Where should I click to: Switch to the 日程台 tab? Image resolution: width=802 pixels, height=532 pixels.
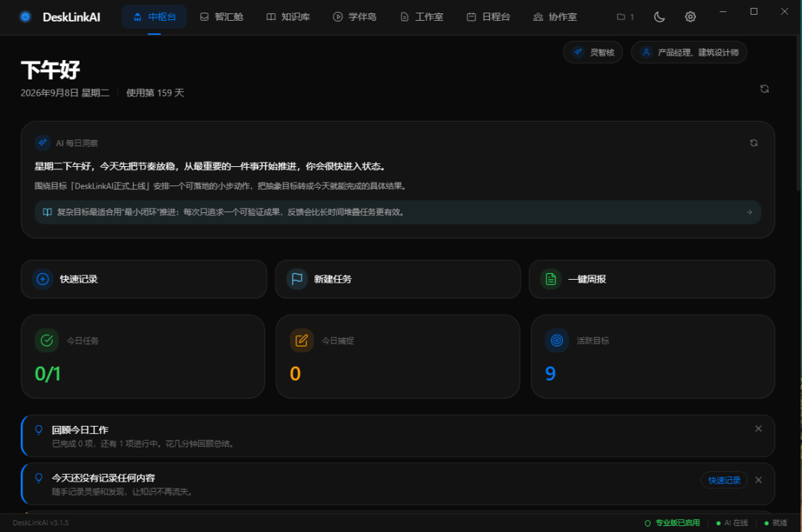click(x=489, y=17)
